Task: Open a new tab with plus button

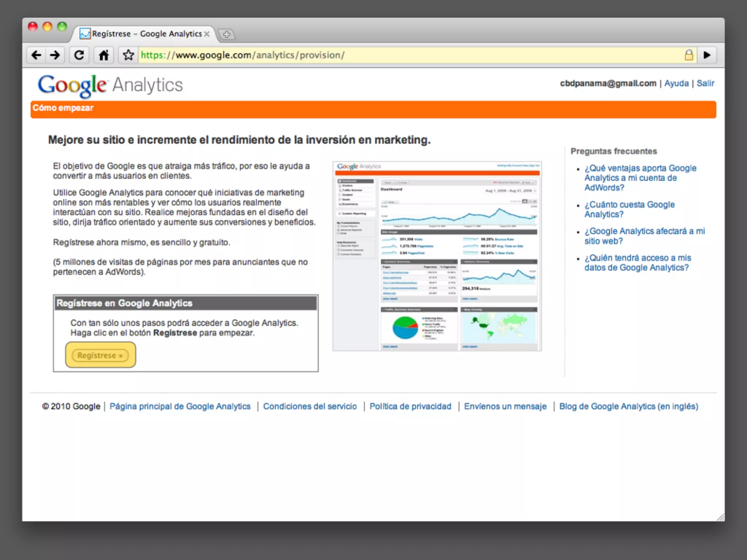Action: (227, 34)
